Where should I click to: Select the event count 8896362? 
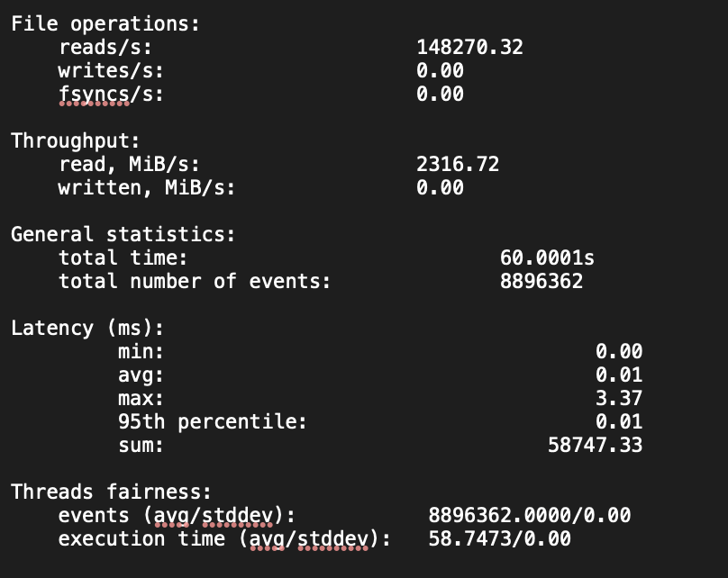[x=541, y=281]
